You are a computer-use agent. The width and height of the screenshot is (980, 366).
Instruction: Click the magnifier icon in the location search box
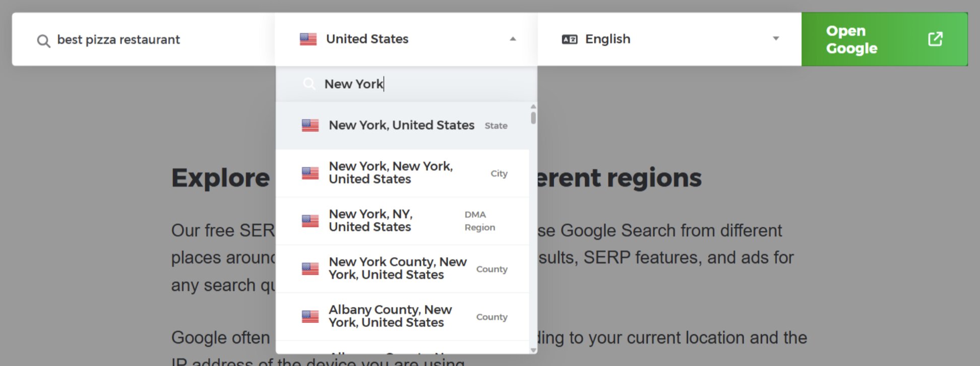pyautogui.click(x=309, y=84)
